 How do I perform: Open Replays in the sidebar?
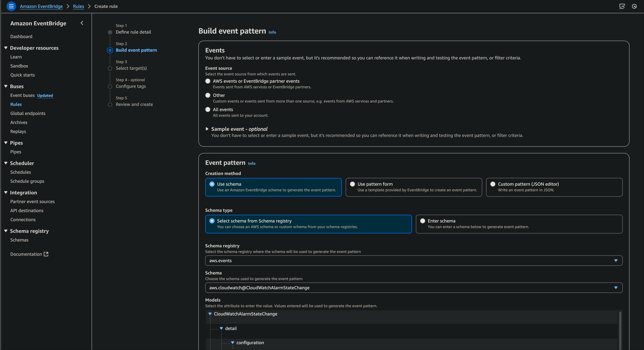(18, 131)
